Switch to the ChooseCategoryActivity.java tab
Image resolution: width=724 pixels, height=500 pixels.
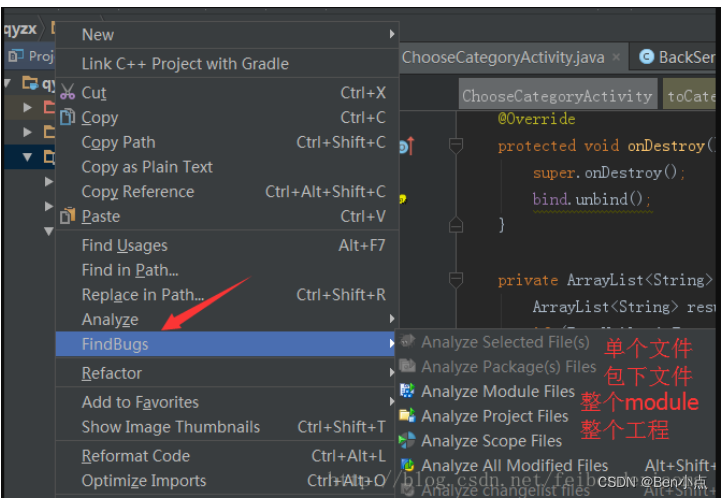point(503,57)
